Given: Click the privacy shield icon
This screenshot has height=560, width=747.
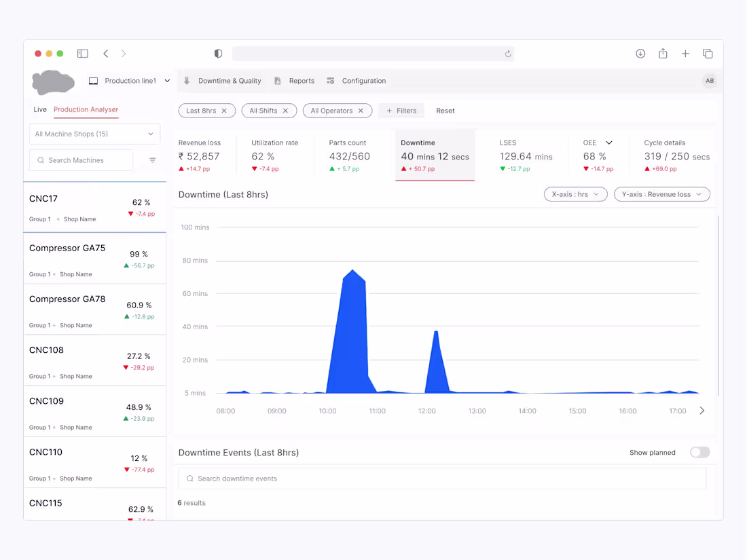Looking at the screenshot, I should [218, 54].
